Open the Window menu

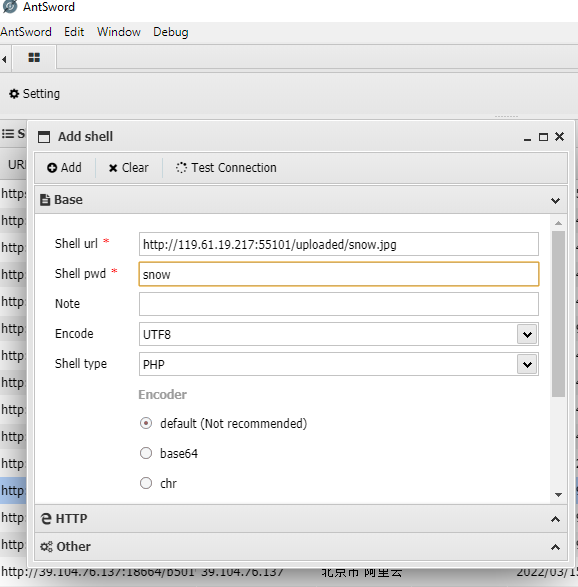coord(119,32)
